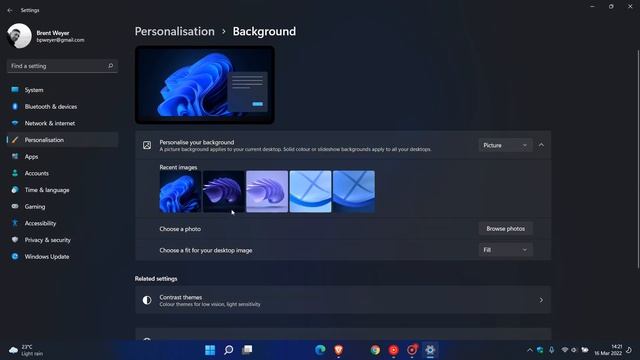Launch Microsoft Edge from the taskbar
Screen dimensions: 640x360
320,350
